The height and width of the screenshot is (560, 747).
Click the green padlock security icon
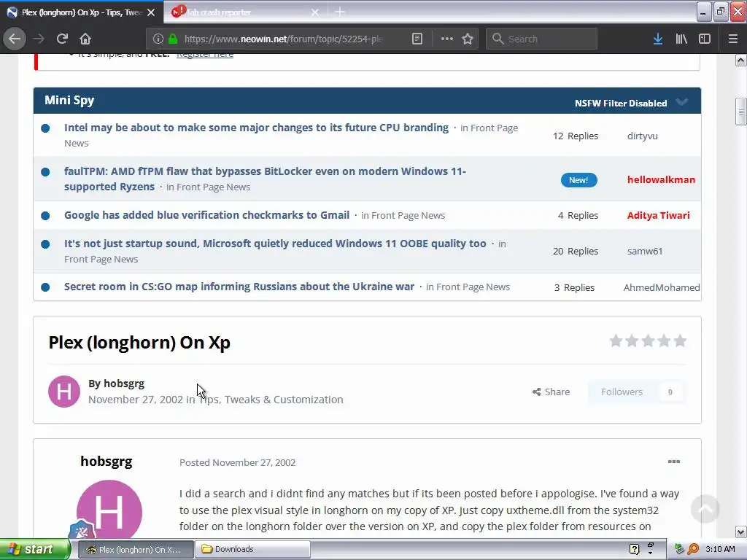(173, 39)
